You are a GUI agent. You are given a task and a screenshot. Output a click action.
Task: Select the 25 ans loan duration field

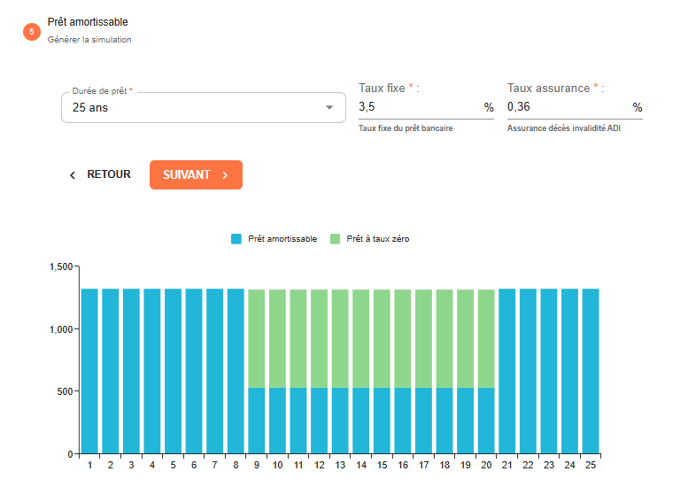(x=190, y=108)
